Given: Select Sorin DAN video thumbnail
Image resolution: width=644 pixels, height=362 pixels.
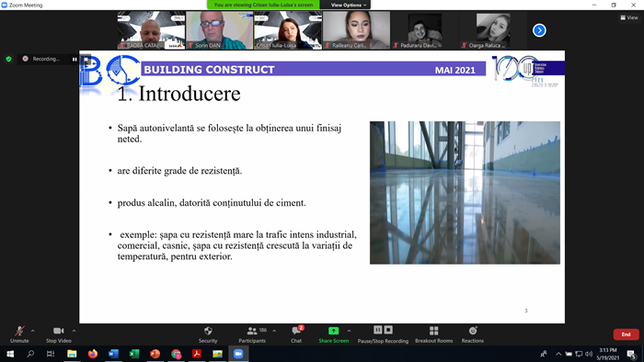Looking at the screenshot, I should click(x=220, y=30).
